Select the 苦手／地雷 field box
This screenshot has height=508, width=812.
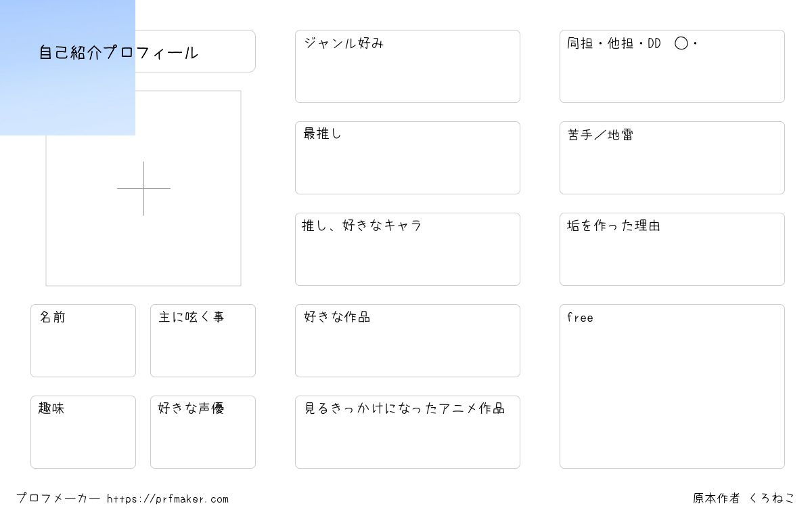pyautogui.click(x=672, y=158)
